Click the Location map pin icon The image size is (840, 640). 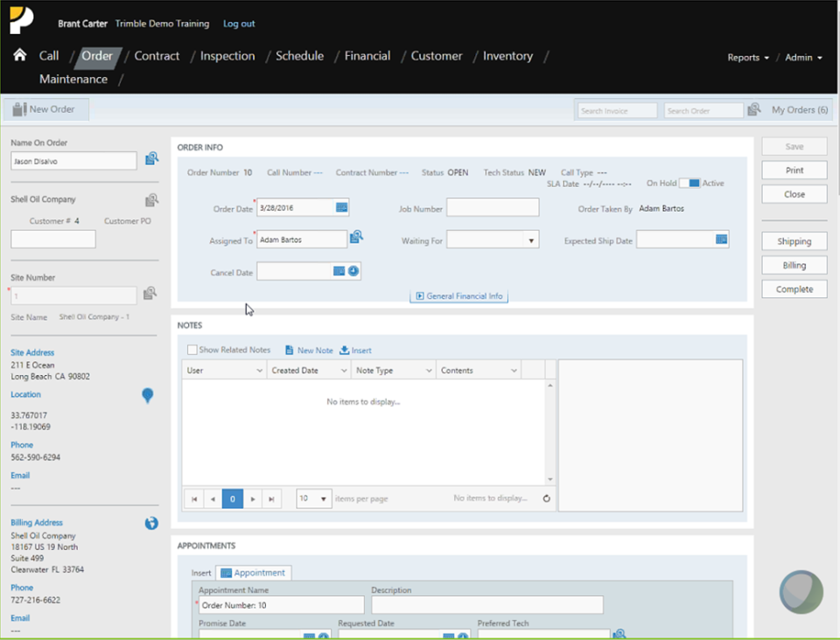pos(147,395)
